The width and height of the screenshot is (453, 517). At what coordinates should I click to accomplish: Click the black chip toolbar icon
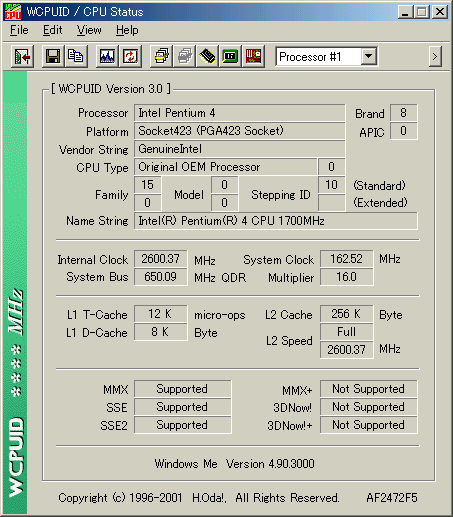pos(207,57)
